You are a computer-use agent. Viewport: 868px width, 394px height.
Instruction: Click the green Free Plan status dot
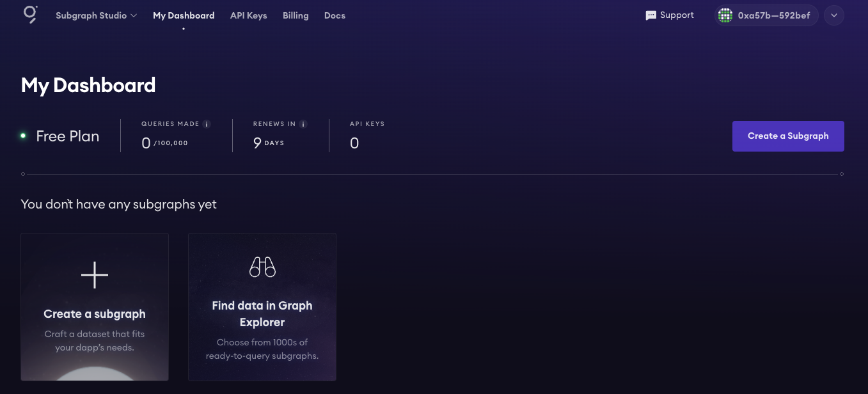point(23,136)
